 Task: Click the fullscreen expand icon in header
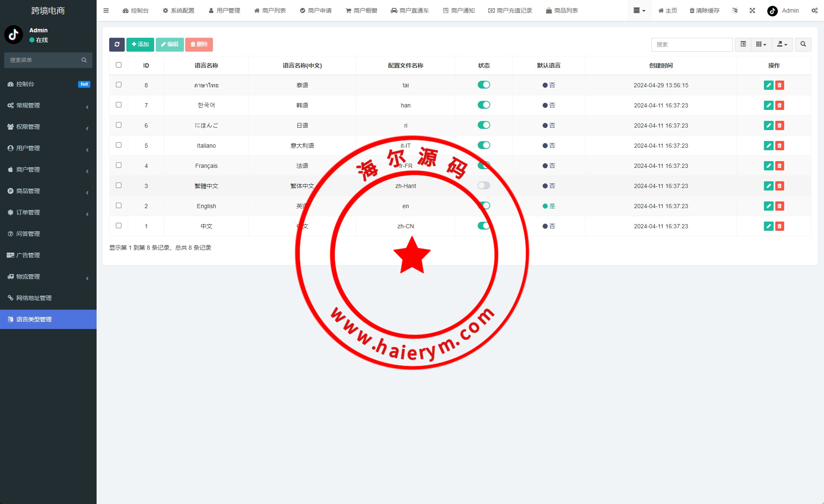pos(752,10)
